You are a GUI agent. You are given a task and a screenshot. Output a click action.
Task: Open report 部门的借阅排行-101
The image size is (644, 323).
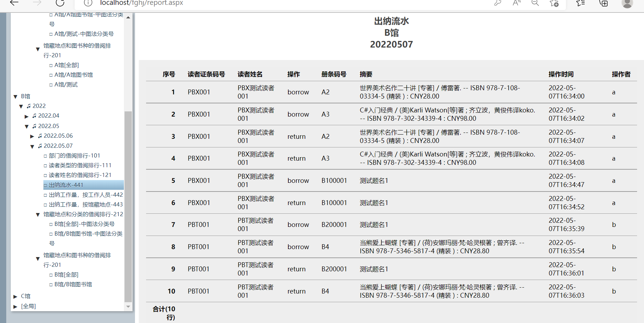coord(74,156)
